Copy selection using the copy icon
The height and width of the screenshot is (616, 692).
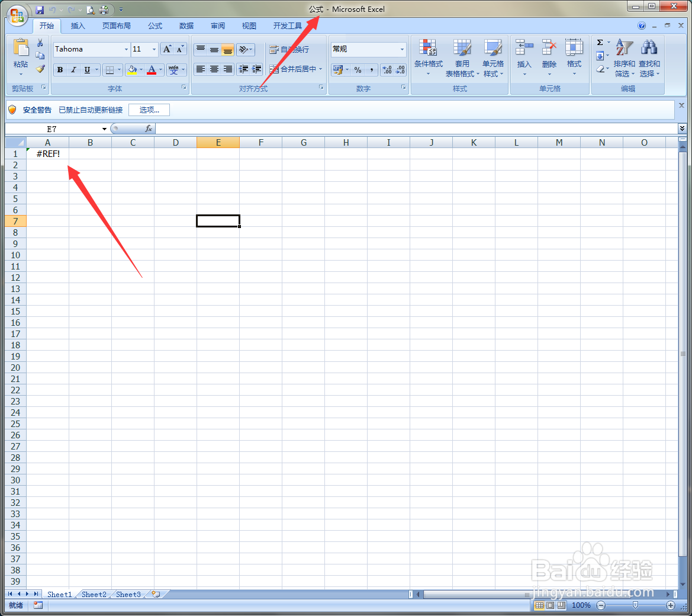point(40,56)
